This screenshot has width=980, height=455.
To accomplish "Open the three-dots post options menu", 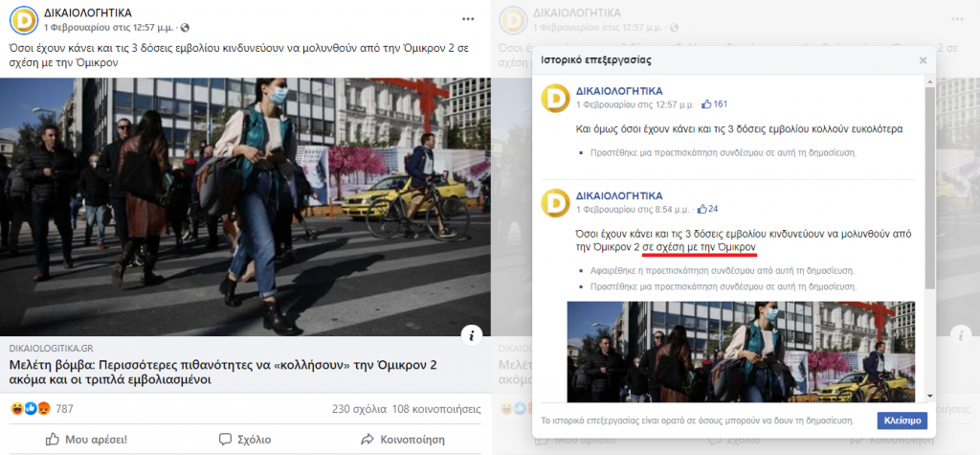I will (468, 19).
